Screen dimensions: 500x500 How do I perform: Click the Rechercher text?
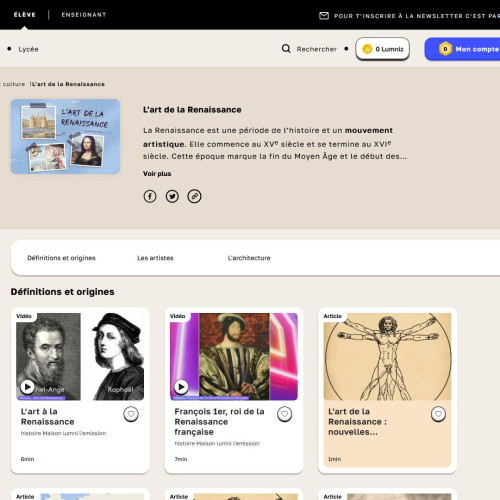317,49
